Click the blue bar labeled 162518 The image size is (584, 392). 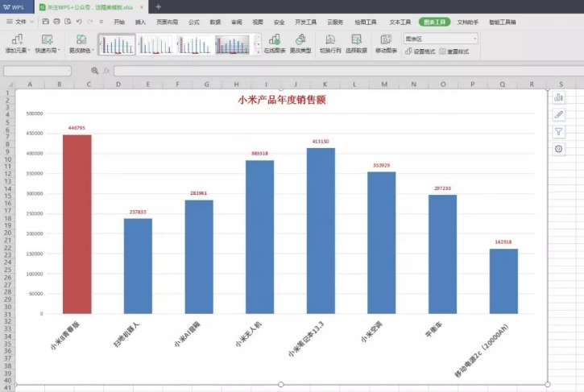503,281
